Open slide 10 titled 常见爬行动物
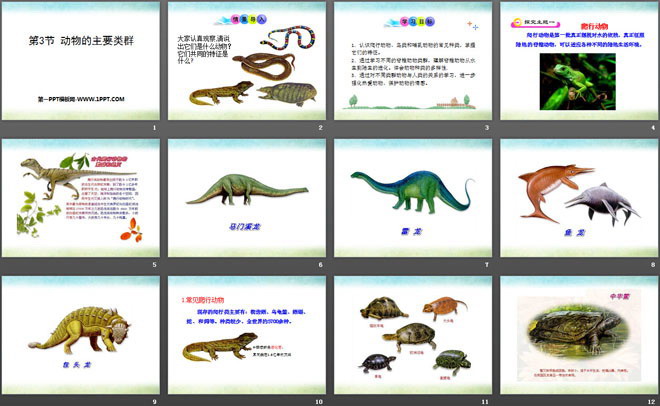The image size is (660, 406). [x=247, y=335]
